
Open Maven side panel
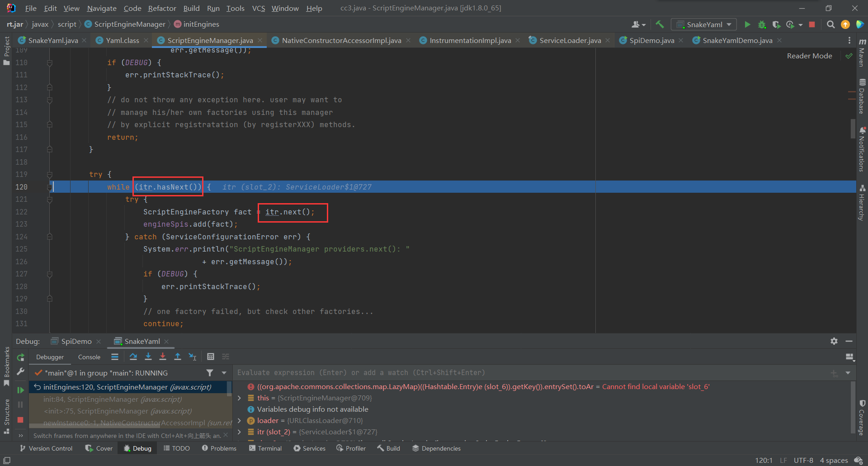pos(862,53)
